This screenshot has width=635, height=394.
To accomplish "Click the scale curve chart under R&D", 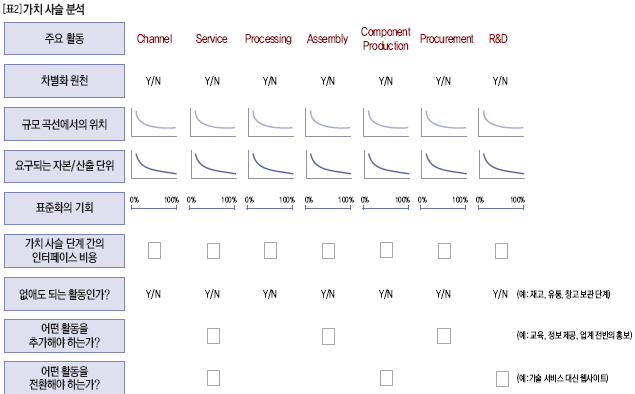I will click(x=501, y=122).
